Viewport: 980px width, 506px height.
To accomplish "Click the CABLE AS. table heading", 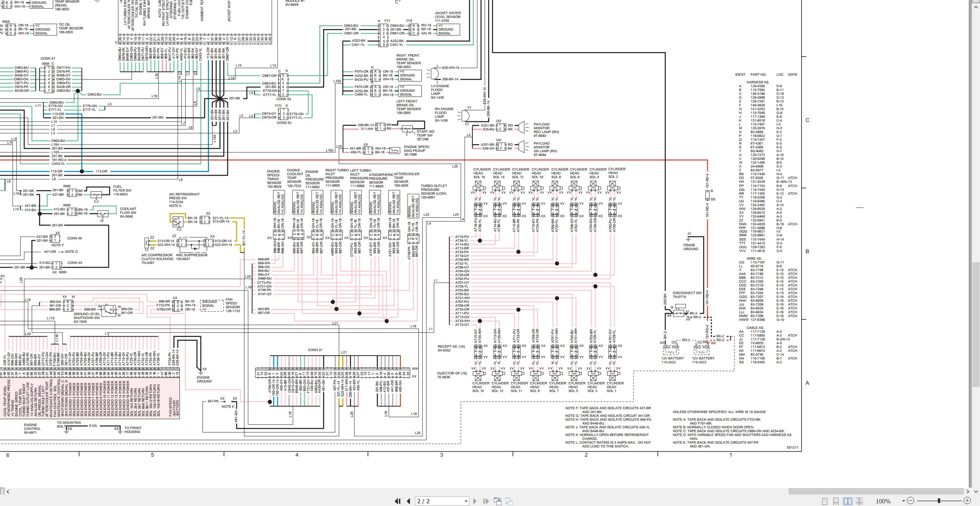I will tap(755, 328).
